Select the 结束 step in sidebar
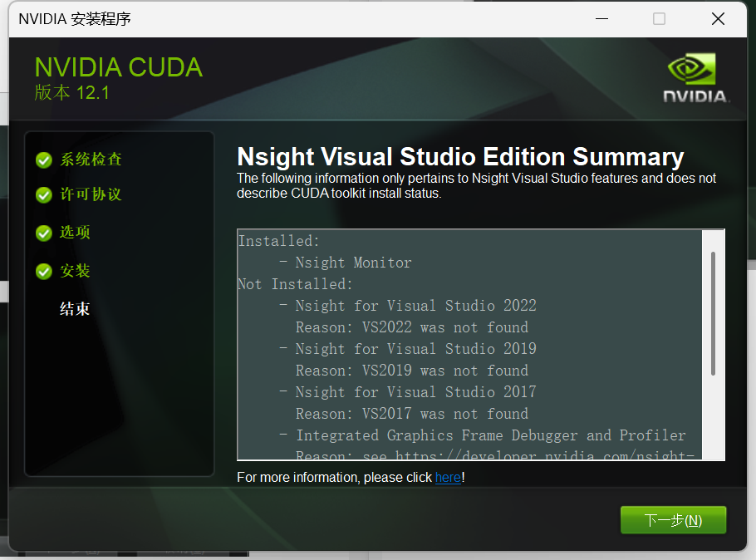The width and height of the screenshot is (756, 560). click(75, 309)
